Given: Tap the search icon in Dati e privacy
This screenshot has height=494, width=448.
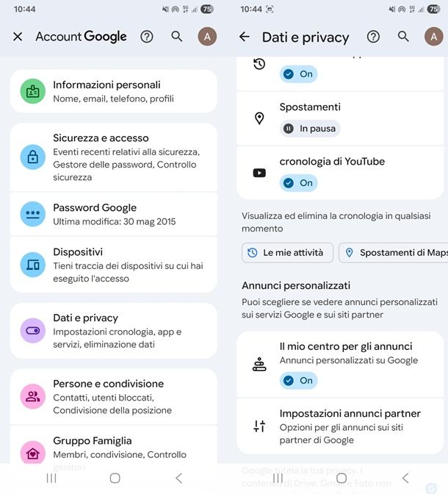Looking at the screenshot, I should [403, 37].
